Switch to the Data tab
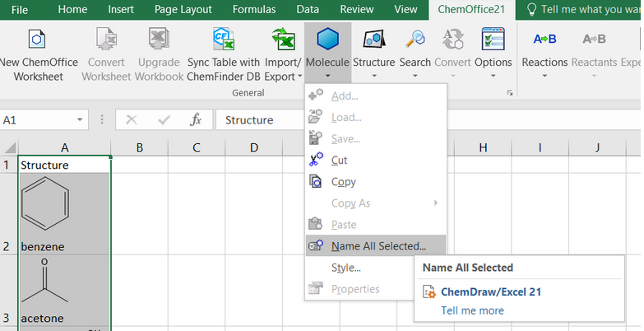Image resolution: width=644 pixels, height=331 pixels. tap(308, 9)
